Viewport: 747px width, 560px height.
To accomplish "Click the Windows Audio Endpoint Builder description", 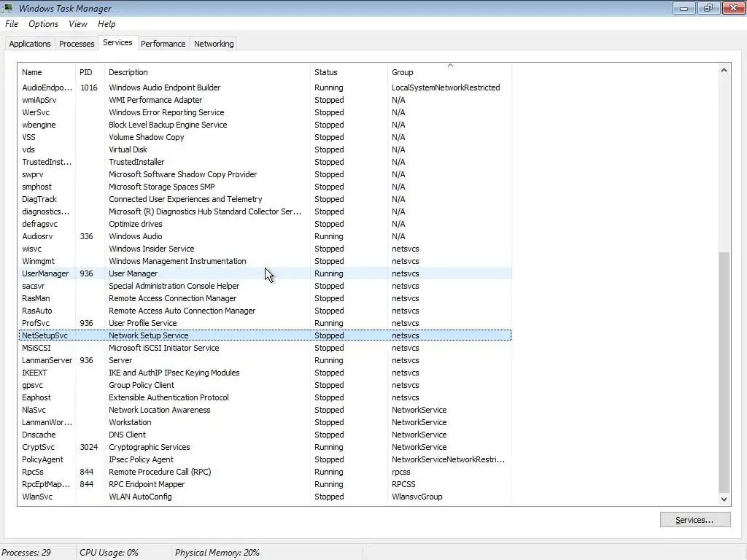I will click(164, 87).
